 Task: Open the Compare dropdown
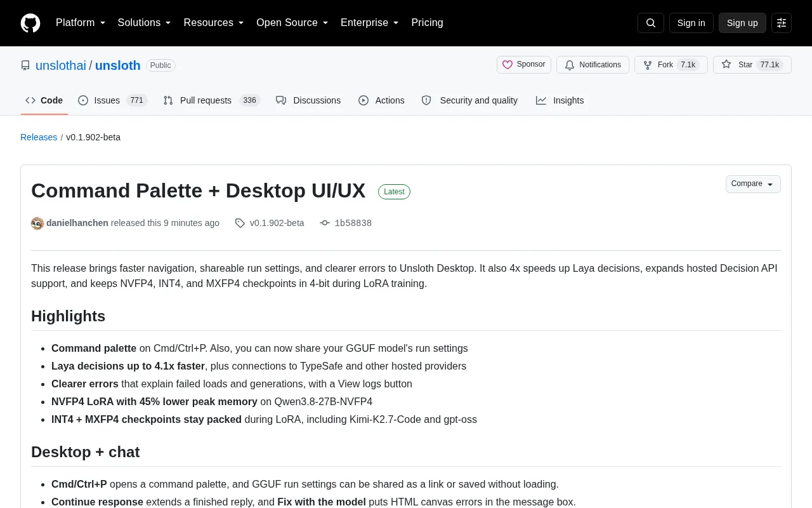tap(753, 184)
